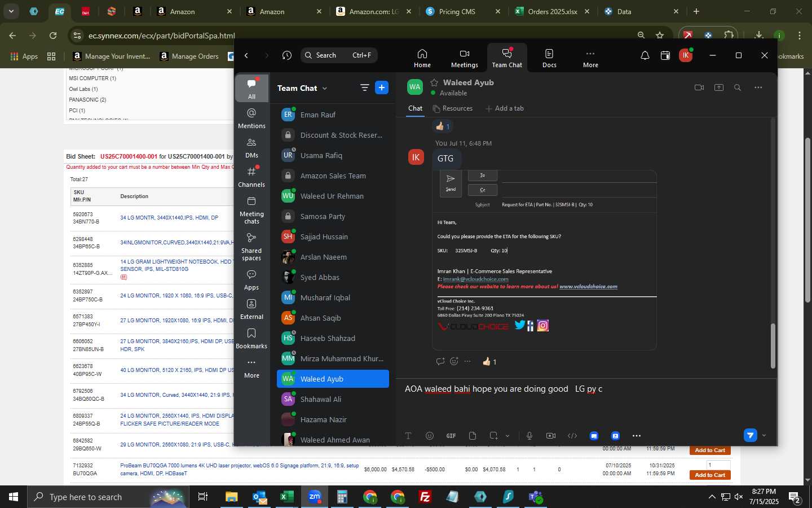Insert code snippet in composer

point(572,436)
